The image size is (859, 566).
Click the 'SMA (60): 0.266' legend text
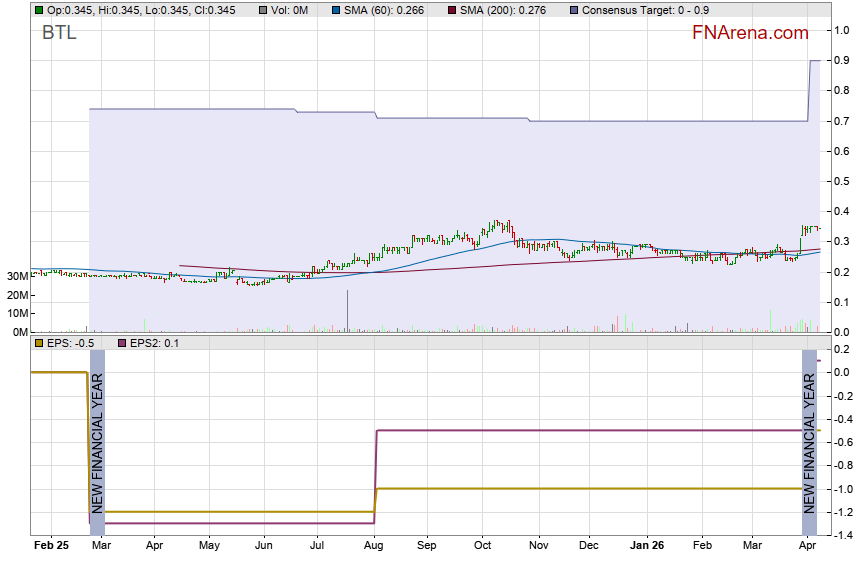point(382,10)
